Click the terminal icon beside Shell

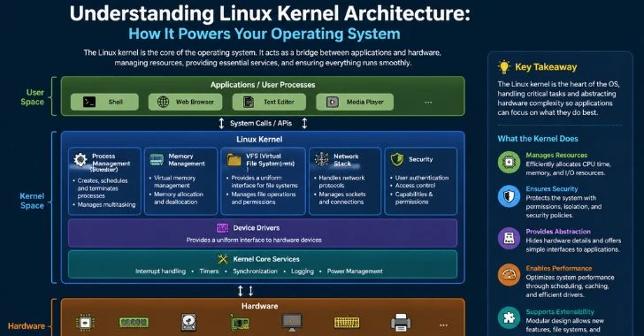[89, 102]
